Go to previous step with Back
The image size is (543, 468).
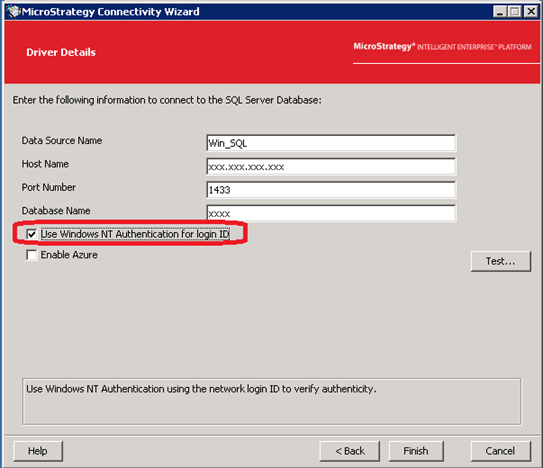tap(350, 451)
